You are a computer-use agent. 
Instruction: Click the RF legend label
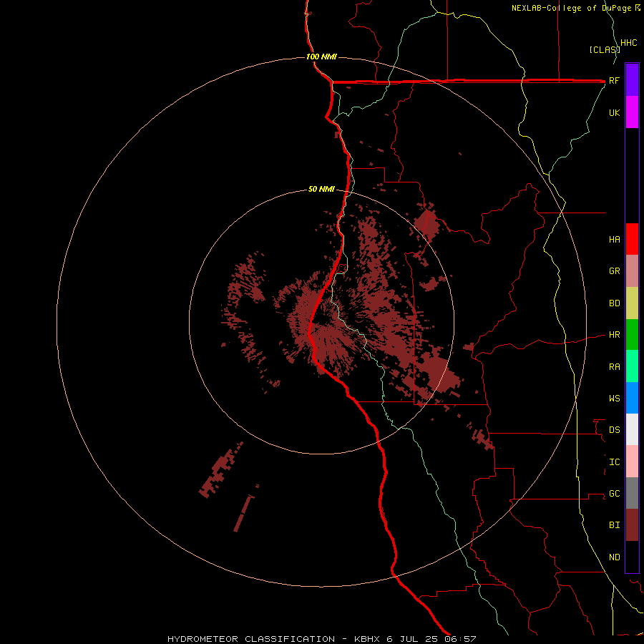click(614, 80)
